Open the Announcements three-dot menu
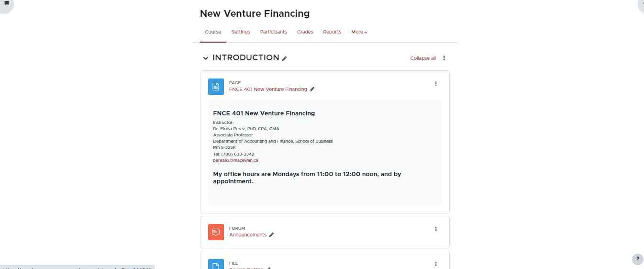The width and height of the screenshot is (644, 269). pyautogui.click(x=435, y=229)
